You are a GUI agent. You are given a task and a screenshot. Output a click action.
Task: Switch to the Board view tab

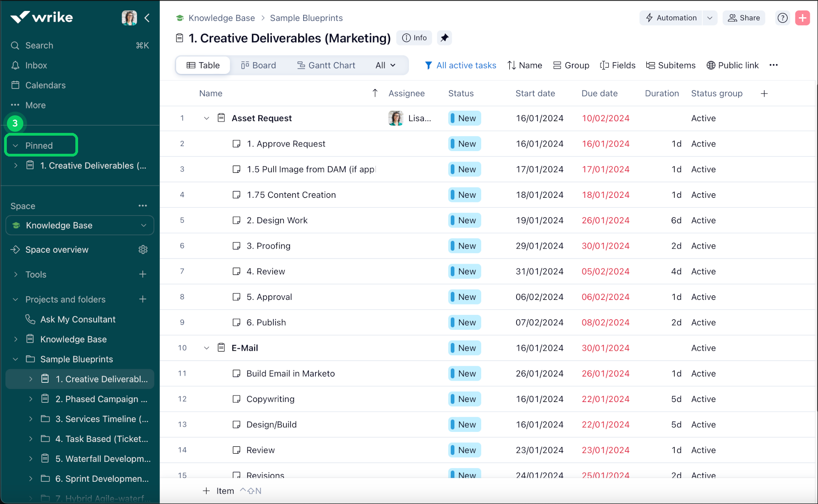[258, 65]
